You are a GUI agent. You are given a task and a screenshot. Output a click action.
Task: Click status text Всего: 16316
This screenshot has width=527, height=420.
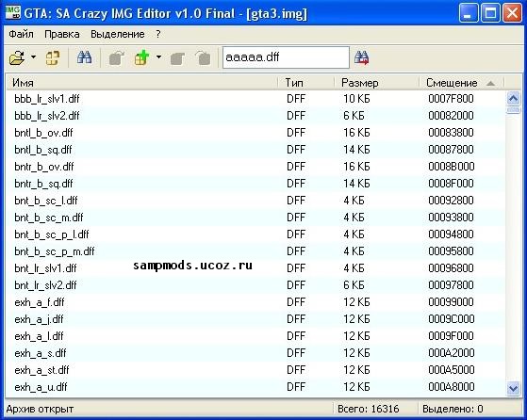[x=368, y=409]
